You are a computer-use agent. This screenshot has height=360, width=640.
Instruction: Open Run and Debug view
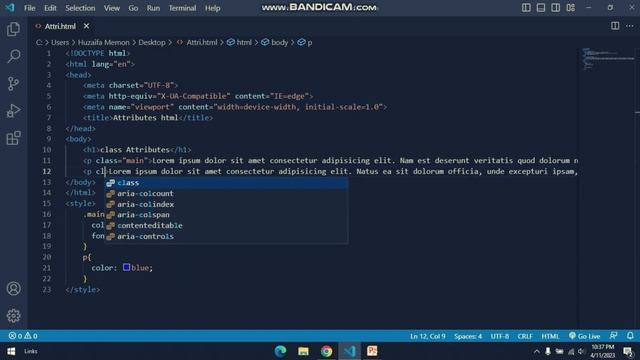click(x=13, y=111)
